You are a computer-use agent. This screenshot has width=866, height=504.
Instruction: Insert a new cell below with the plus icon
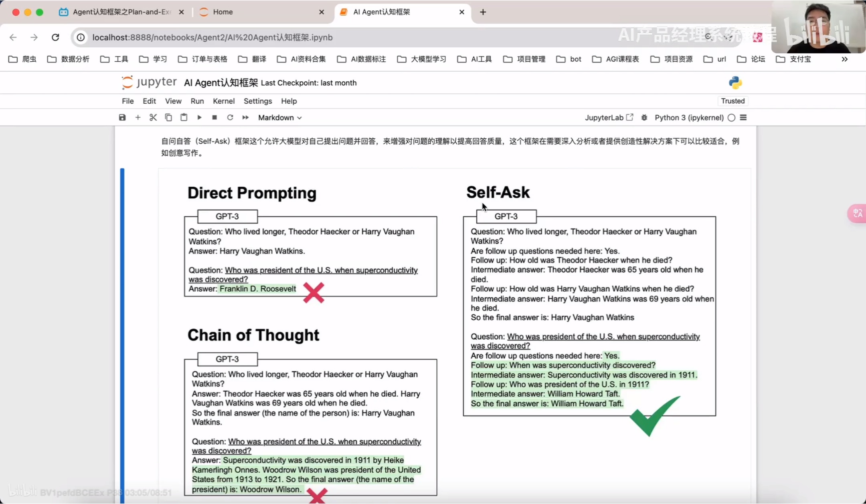(x=138, y=117)
